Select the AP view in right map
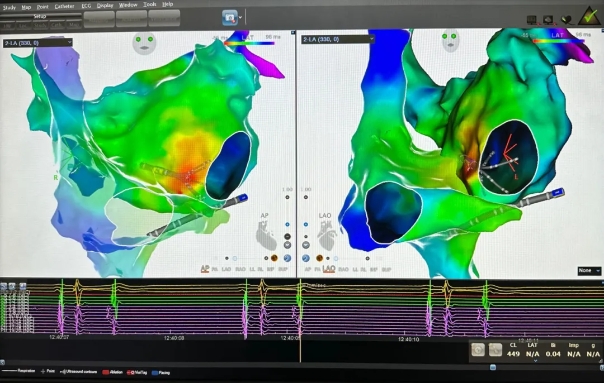 (308, 269)
